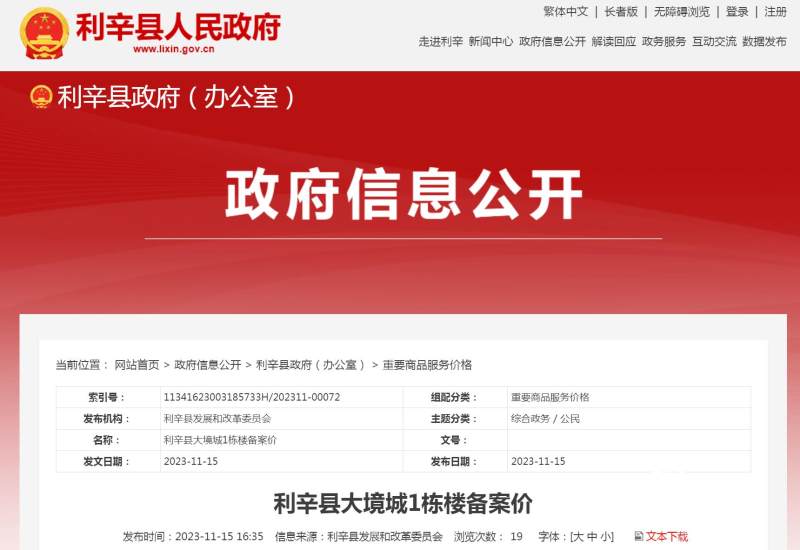This screenshot has width=800, height=550.
Task: Click the small emblem beside 利辛县政府（办公室）
Action: point(41,97)
